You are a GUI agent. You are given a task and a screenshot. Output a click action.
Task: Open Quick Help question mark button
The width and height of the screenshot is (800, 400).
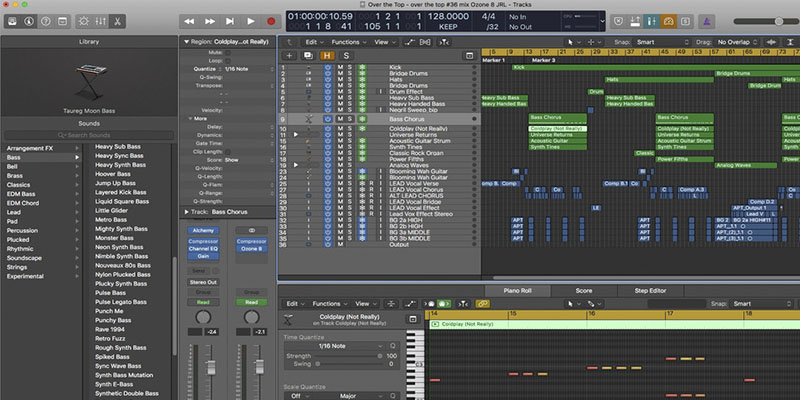click(45, 21)
